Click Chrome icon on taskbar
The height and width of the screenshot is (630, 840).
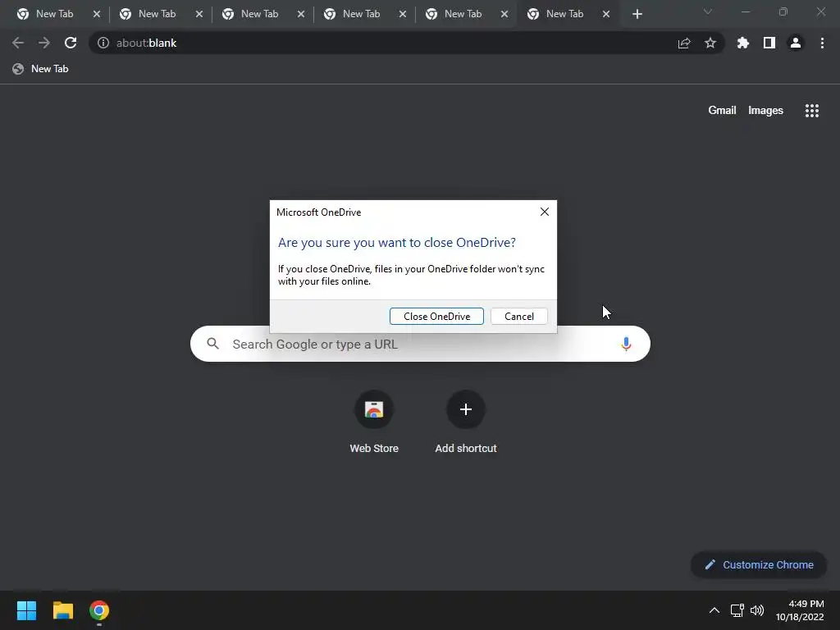pyautogui.click(x=99, y=610)
